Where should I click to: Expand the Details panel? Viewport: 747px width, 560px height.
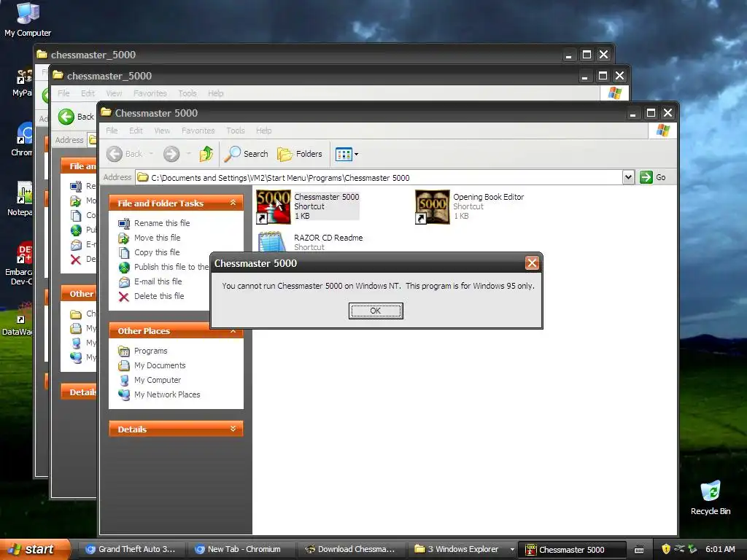[x=233, y=429]
